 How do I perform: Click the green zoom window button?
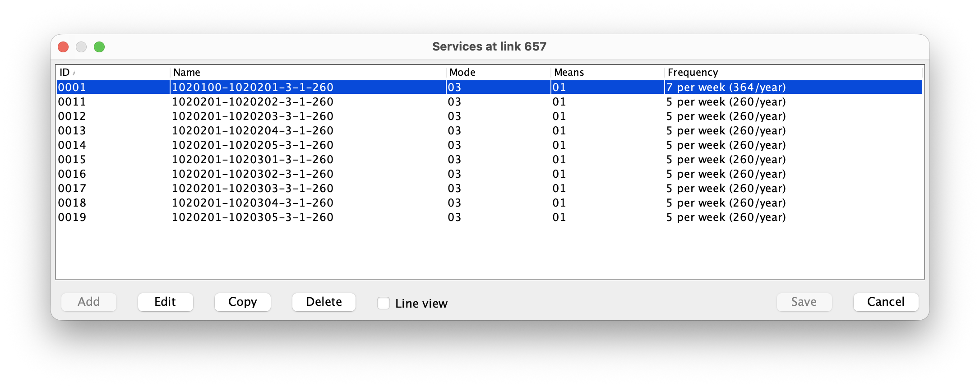coord(99,47)
